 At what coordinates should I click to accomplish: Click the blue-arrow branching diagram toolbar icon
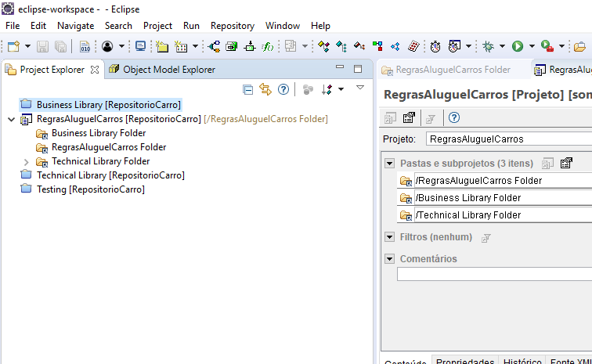click(x=214, y=46)
